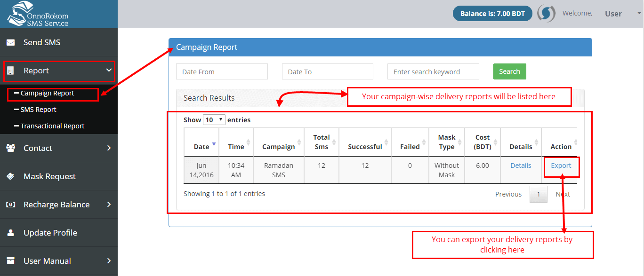644x276 pixels.
Task: Click the Update Profile person icon
Action: (11, 232)
